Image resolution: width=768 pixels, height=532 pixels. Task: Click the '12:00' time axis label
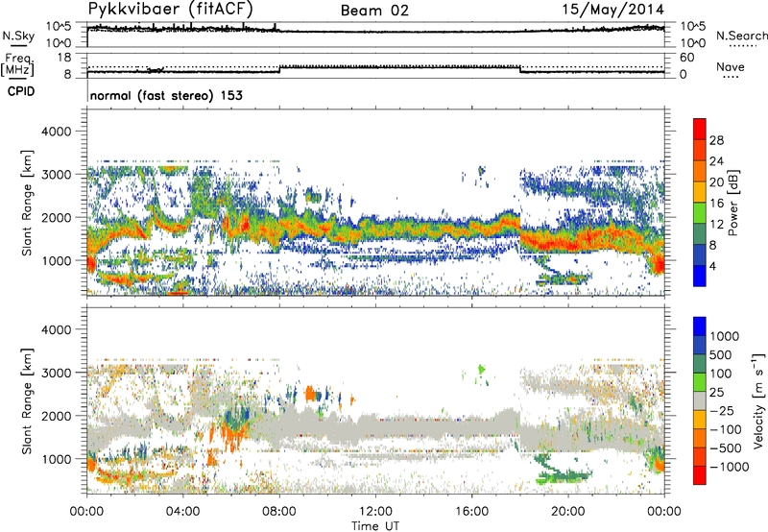375,512
